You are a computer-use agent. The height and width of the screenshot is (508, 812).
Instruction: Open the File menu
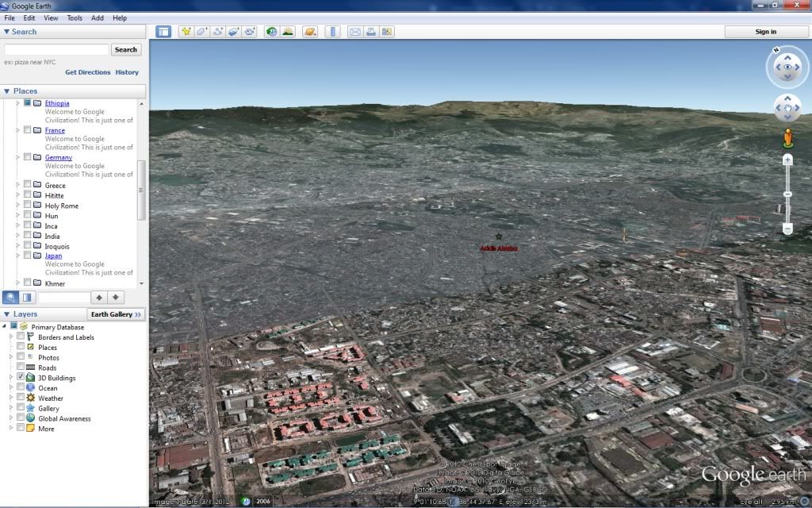(10, 17)
